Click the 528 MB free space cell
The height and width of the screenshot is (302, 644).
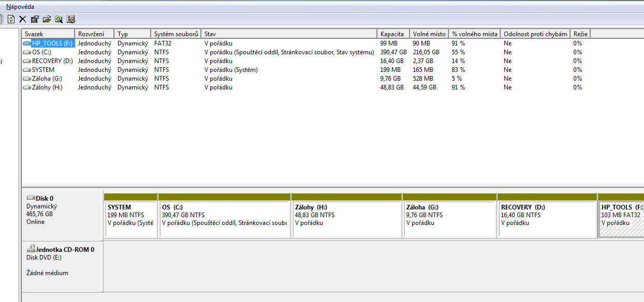[x=422, y=79]
